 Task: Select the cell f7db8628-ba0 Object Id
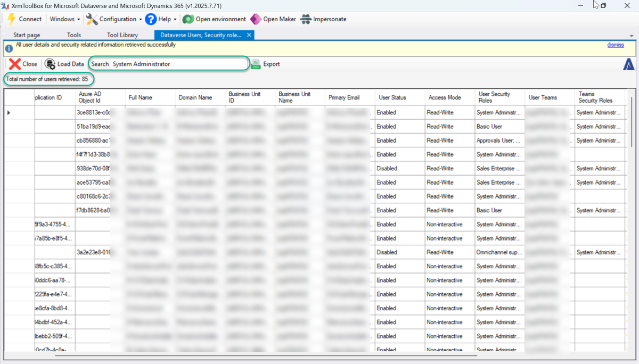pos(100,210)
